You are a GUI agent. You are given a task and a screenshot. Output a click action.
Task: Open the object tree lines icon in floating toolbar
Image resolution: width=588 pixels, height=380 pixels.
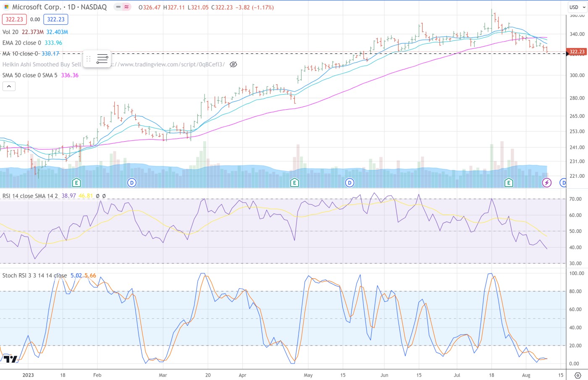pyautogui.click(x=102, y=59)
